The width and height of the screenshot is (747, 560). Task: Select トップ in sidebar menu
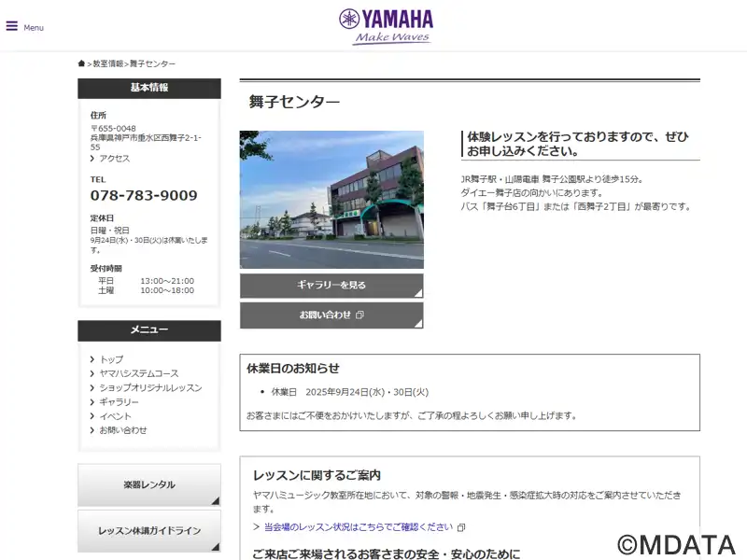tap(111, 359)
